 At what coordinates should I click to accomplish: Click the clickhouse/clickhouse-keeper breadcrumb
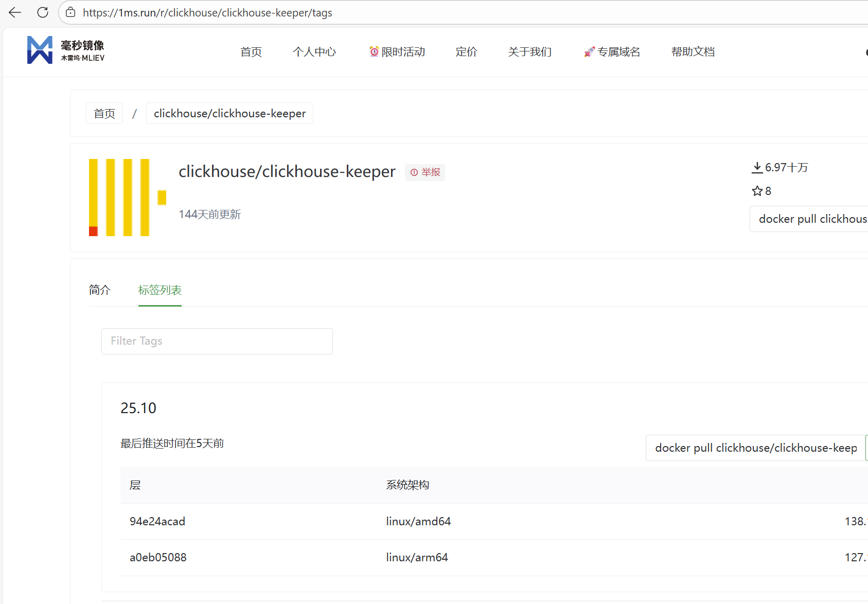(229, 113)
